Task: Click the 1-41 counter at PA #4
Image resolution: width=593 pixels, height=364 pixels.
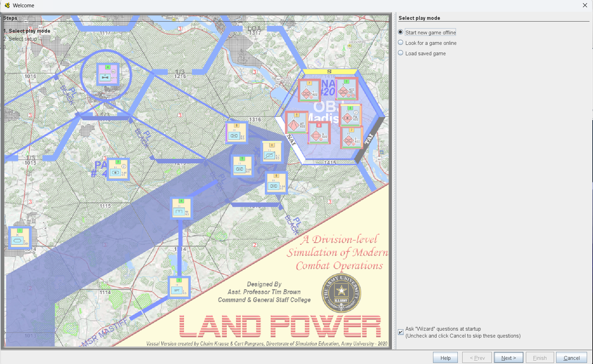Action: pyautogui.click(x=118, y=170)
